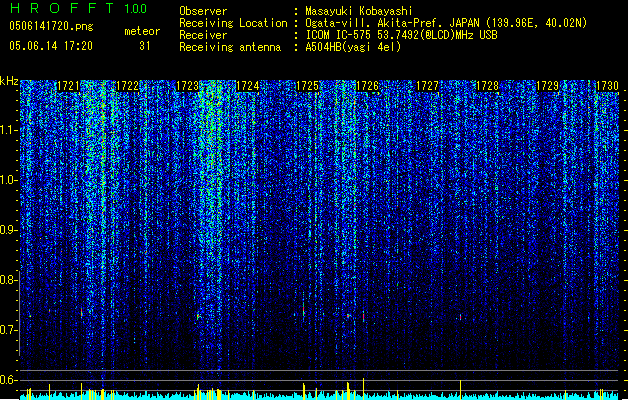629x400 pixels.
Task: Click the 1728 time marker
Action: (487, 86)
